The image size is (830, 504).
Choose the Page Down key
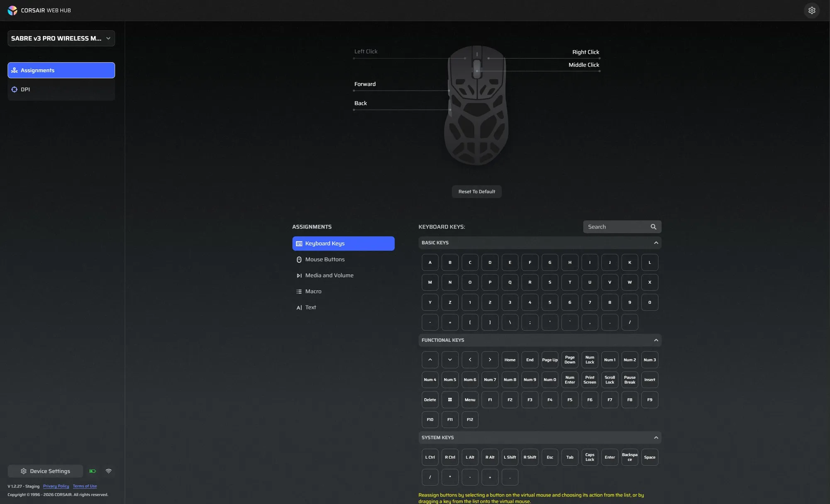pyautogui.click(x=570, y=360)
